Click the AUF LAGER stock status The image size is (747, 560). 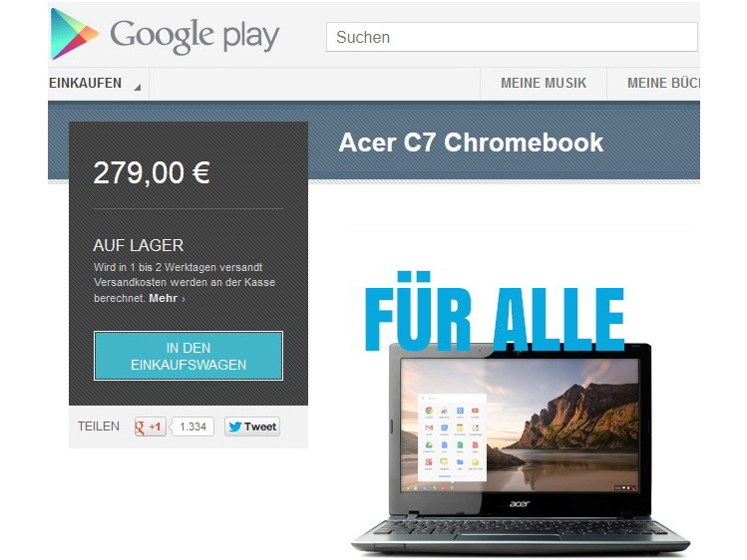pos(139,245)
